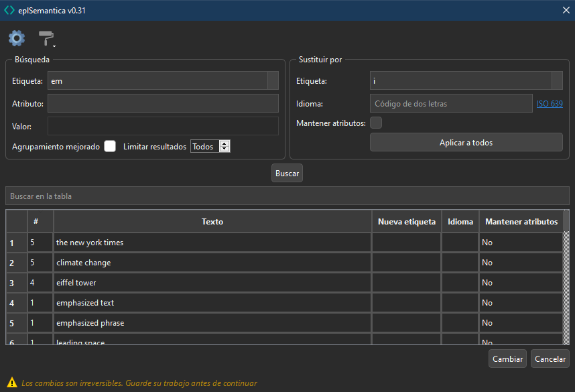Screen dimensions: 575x392
Task: Sort by the Texto column header
Action: 212,222
